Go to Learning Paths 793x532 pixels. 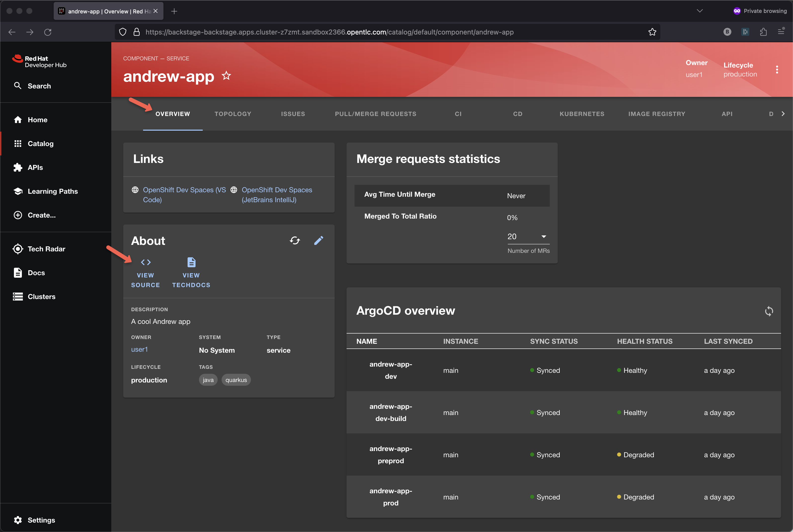pyautogui.click(x=53, y=191)
